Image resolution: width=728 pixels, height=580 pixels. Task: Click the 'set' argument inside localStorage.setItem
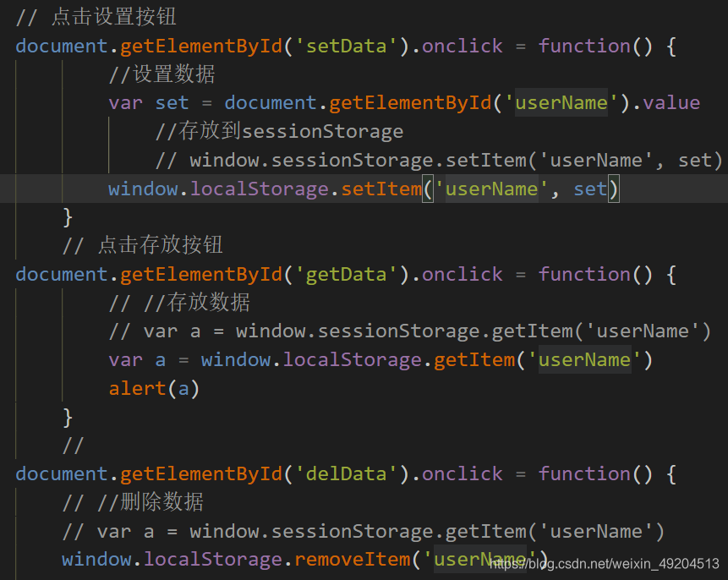[x=590, y=189]
